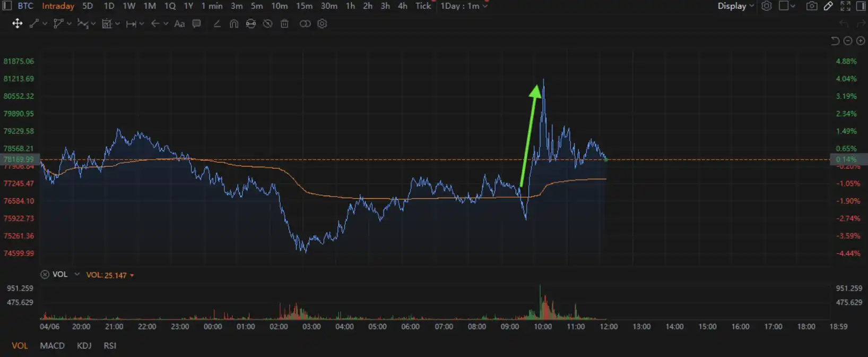Add a comment bubble note
868x357 pixels.
pyautogui.click(x=196, y=23)
